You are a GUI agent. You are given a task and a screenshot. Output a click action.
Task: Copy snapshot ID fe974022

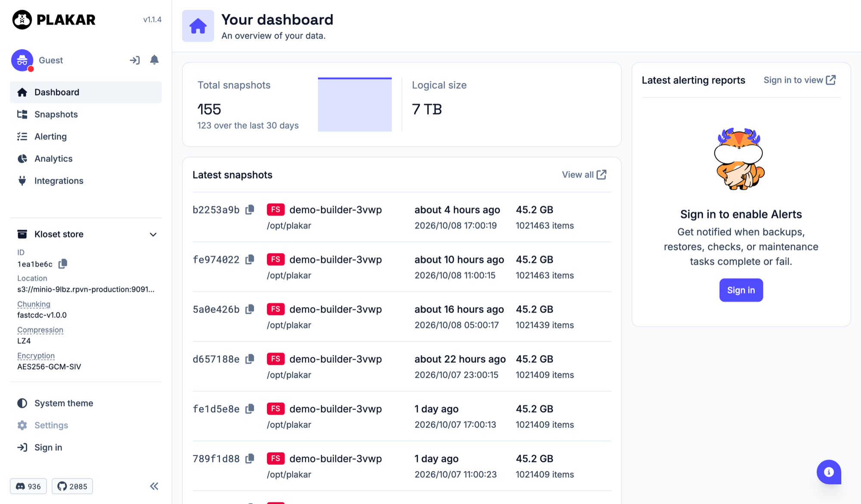click(x=250, y=260)
